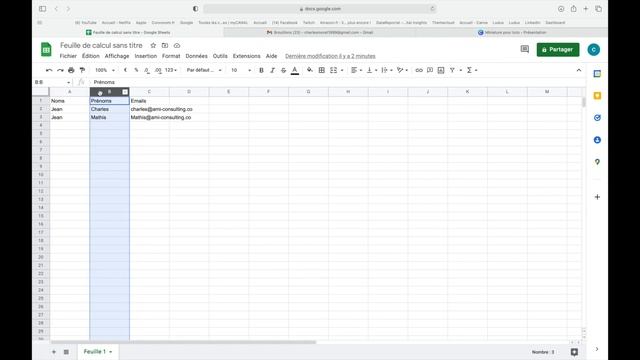Collapse the menus with toolbar chevron
640x360 pixels.
point(579,70)
